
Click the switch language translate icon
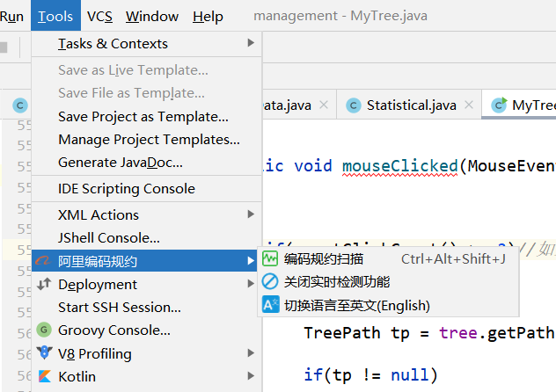click(x=271, y=305)
